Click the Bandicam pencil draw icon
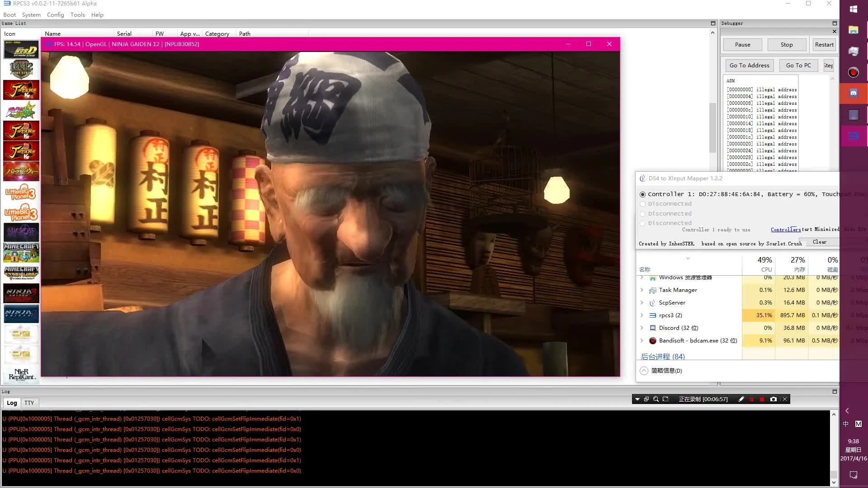868x488 pixels. [741, 399]
